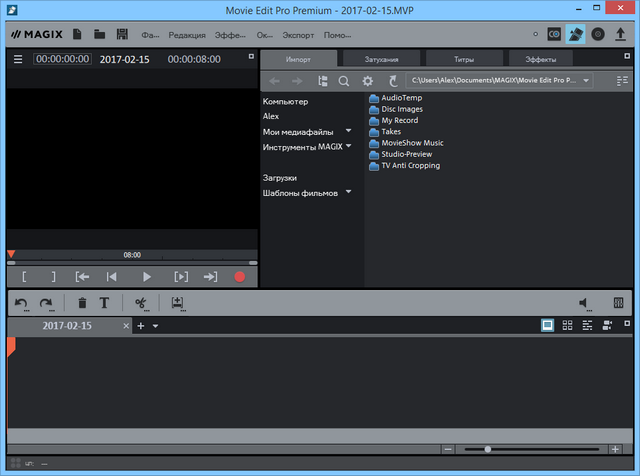Screen dimensions: 640x476
Task: Expand Шаблоны фильмов dropdown arrow
Action: (348, 192)
